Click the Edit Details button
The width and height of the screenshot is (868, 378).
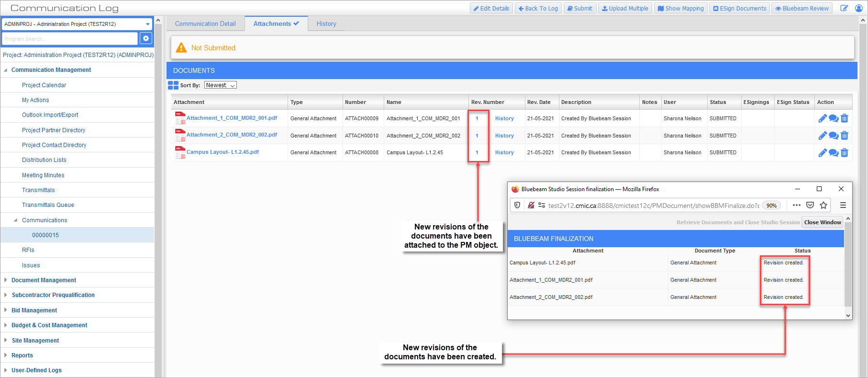click(x=491, y=8)
